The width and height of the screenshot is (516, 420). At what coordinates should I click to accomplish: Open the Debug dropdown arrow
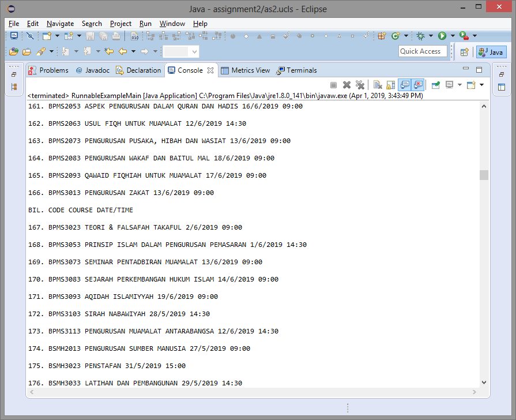coord(431,36)
